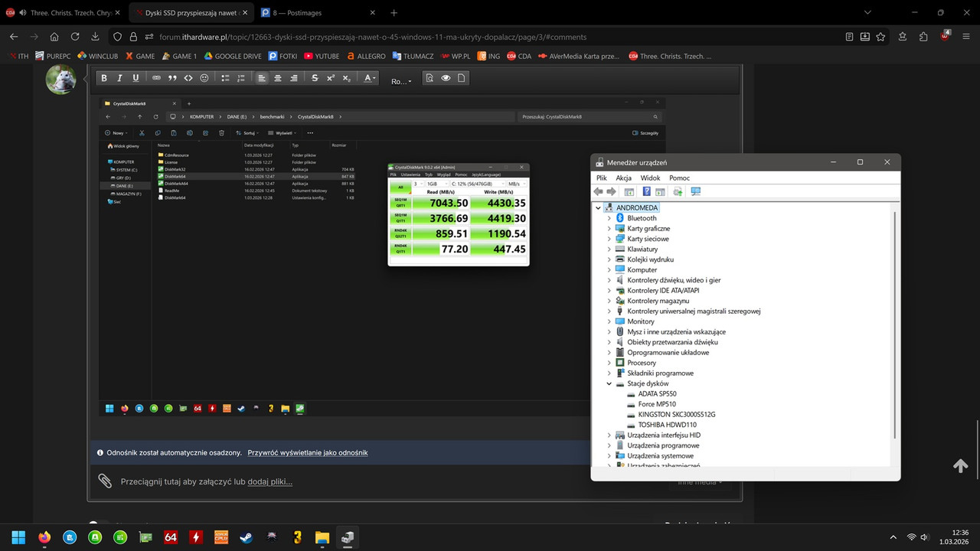Image resolution: width=980 pixels, height=551 pixels.
Task: Click the blue help icon in Device Manager
Action: (x=647, y=191)
